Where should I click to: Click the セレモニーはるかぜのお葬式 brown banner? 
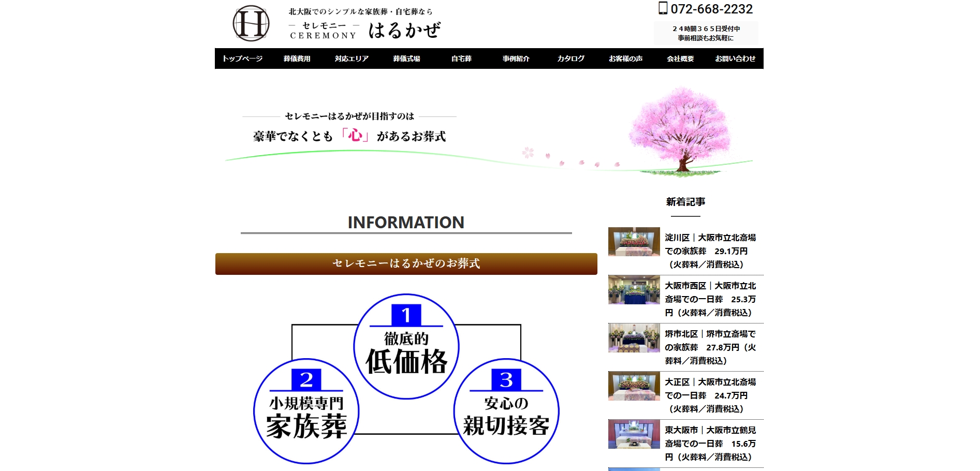406,264
